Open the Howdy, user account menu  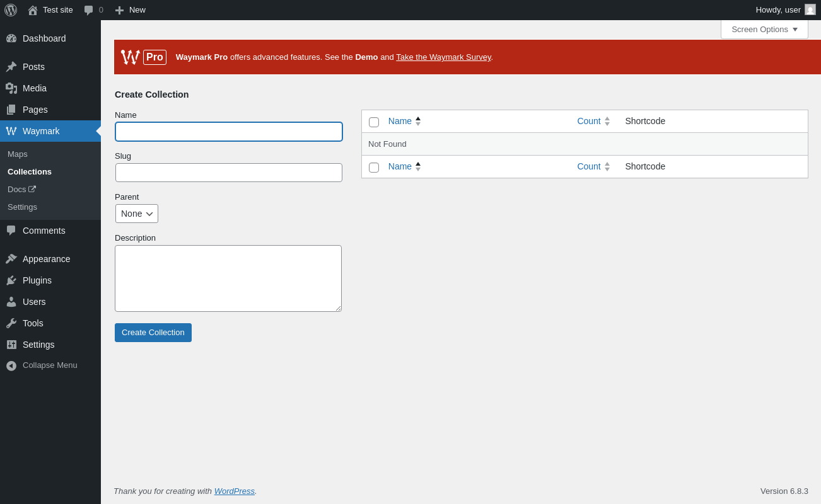point(786,10)
